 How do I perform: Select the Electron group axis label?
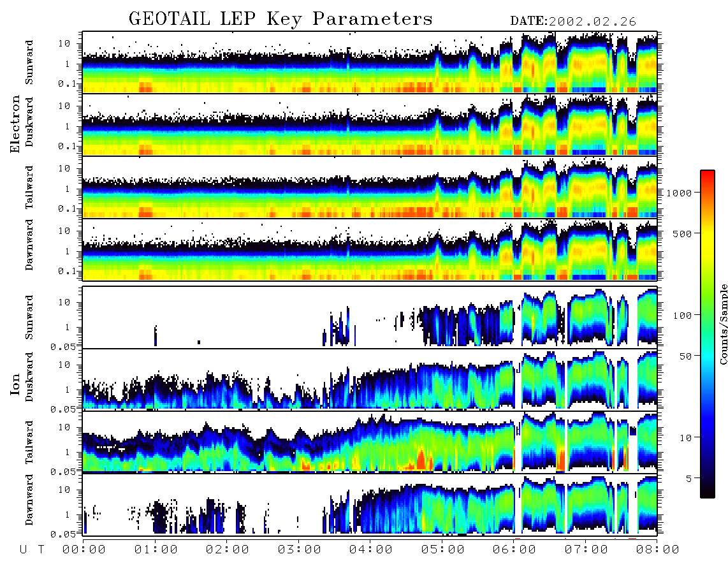[15, 124]
